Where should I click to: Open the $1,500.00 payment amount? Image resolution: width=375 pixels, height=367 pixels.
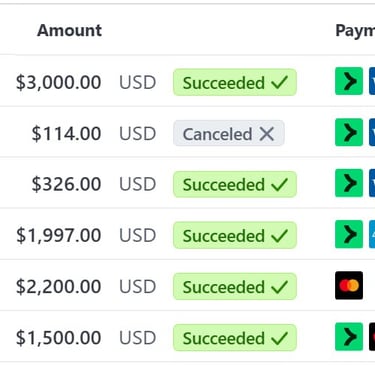coord(59,338)
